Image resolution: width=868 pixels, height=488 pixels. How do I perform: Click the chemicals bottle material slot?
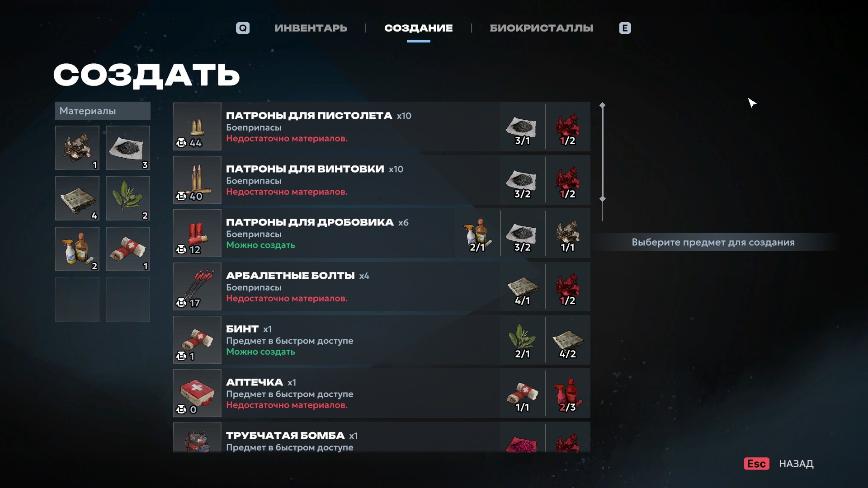click(77, 249)
